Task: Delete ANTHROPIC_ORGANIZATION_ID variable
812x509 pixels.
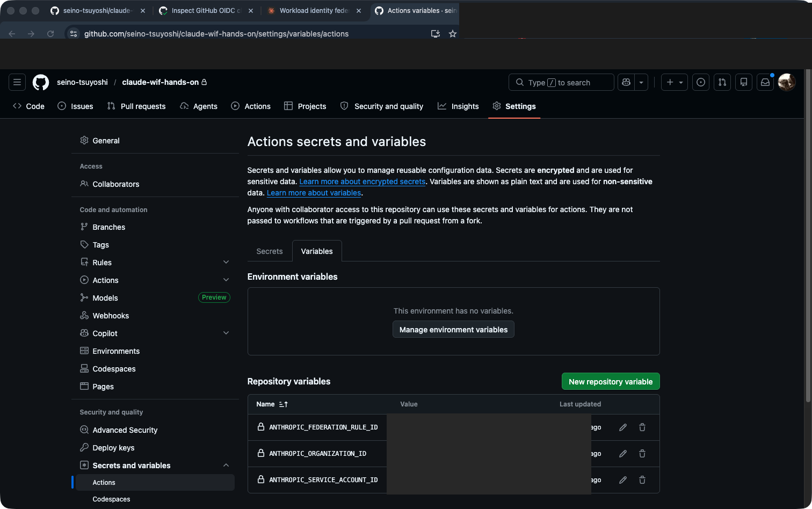Action: [x=642, y=454]
